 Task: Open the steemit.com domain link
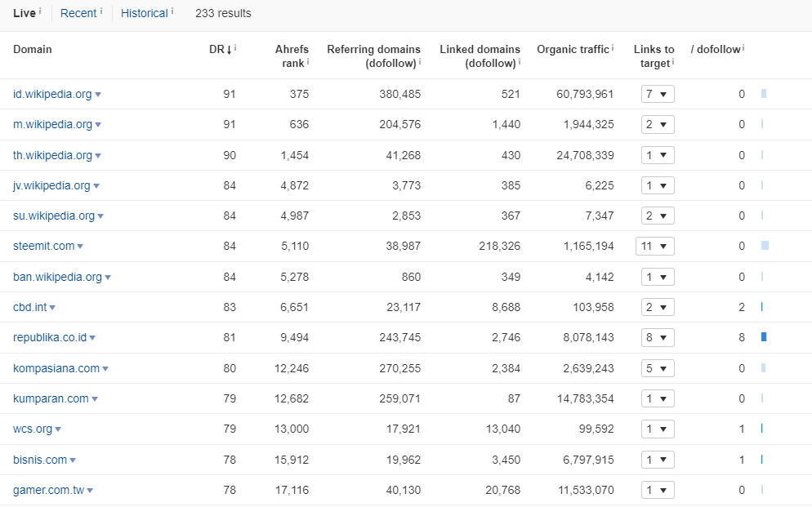coord(43,247)
